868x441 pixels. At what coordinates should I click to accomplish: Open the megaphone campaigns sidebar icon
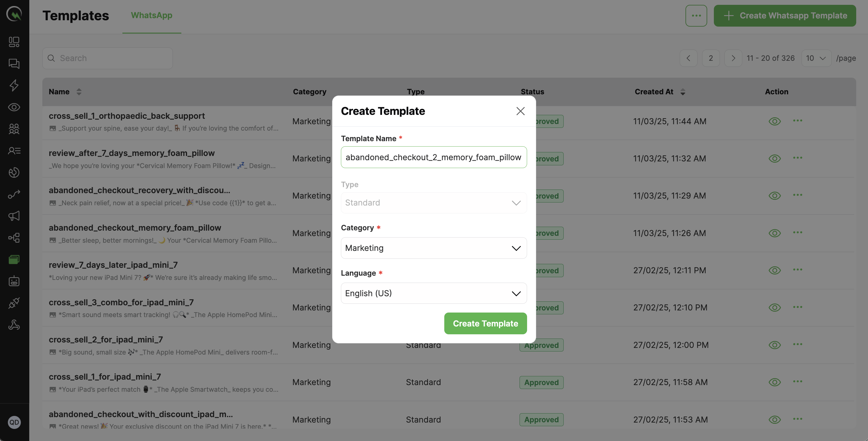click(14, 216)
